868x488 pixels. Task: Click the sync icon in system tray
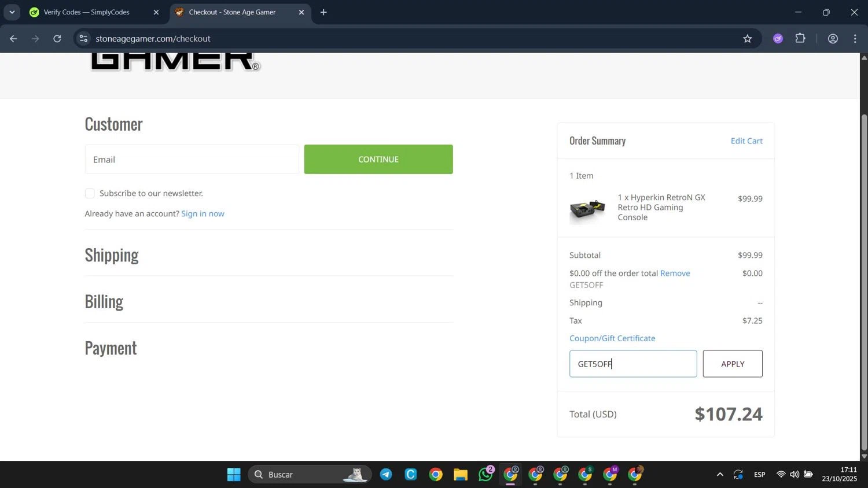pyautogui.click(x=738, y=475)
